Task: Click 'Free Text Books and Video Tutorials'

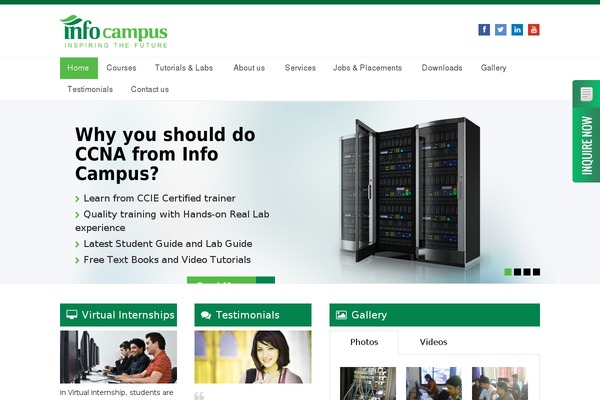Action: coord(167,260)
